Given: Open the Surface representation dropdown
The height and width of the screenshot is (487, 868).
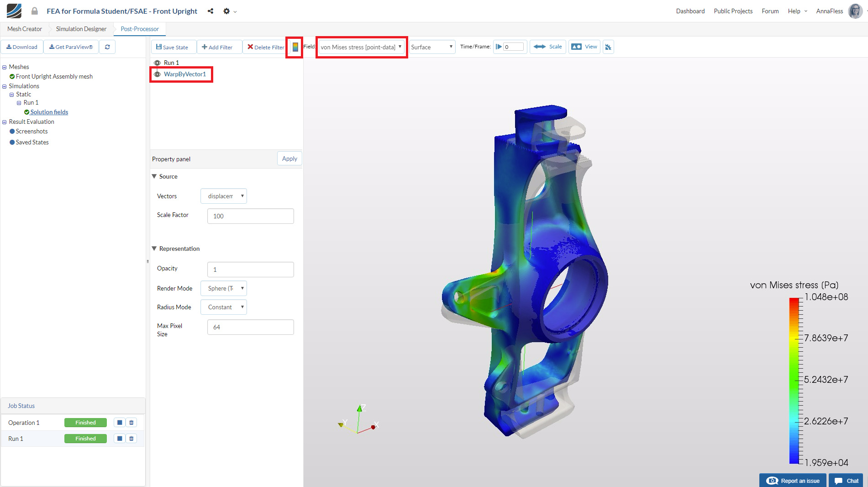Looking at the screenshot, I should click(432, 47).
